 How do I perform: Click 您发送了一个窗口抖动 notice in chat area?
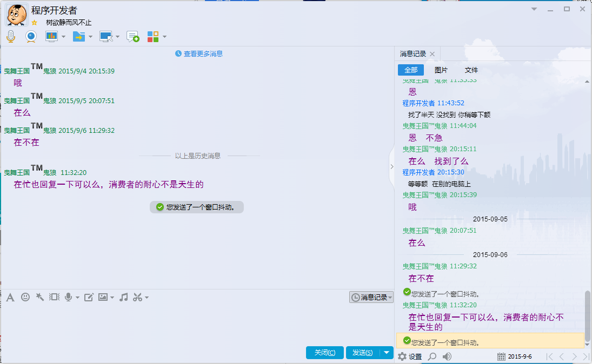[197, 207]
